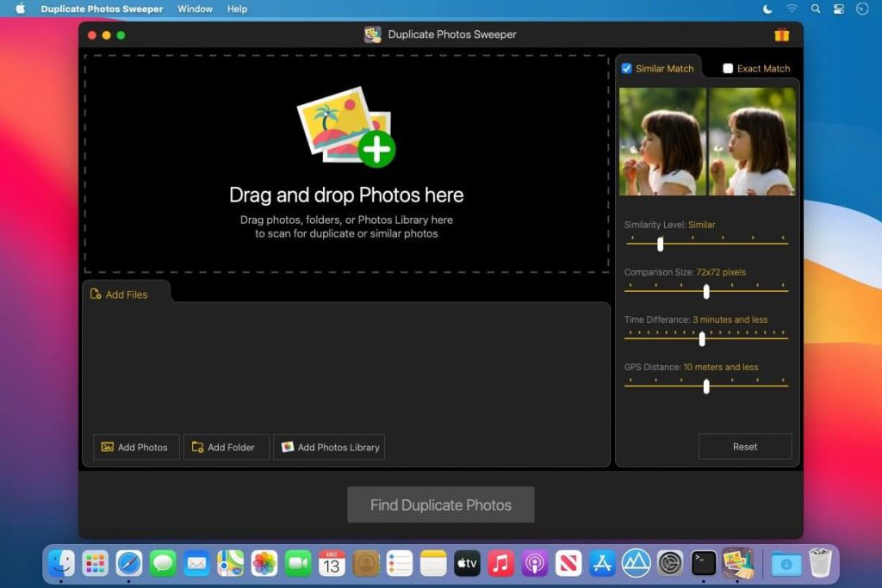The width and height of the screenshot is (882, 588).
Task: Open Terminal from the Dock
Action: coord(704,563)
